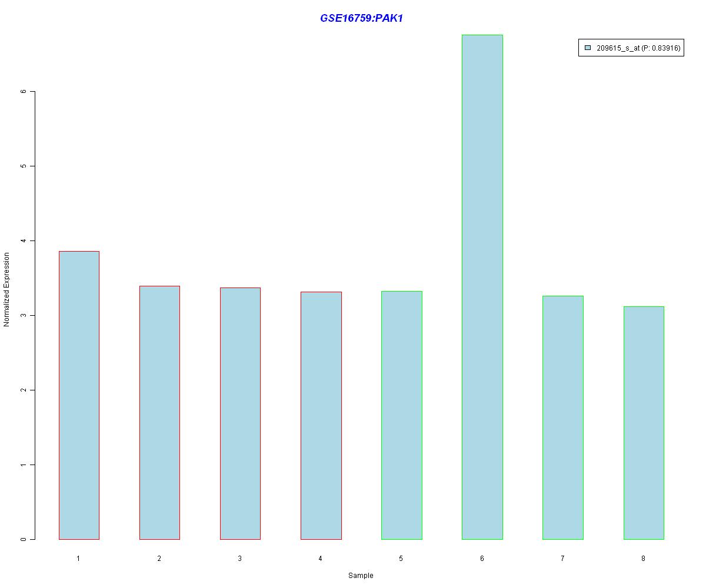
Task: Click the y-axis label Normalized Expression
Action: coord(6,289)
